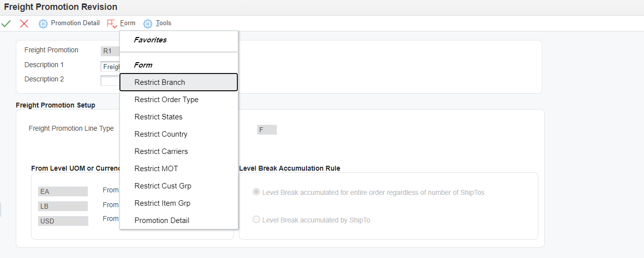644x258 pixels.
Task: Click the Description 1 input field
Action: pos(110,67)
